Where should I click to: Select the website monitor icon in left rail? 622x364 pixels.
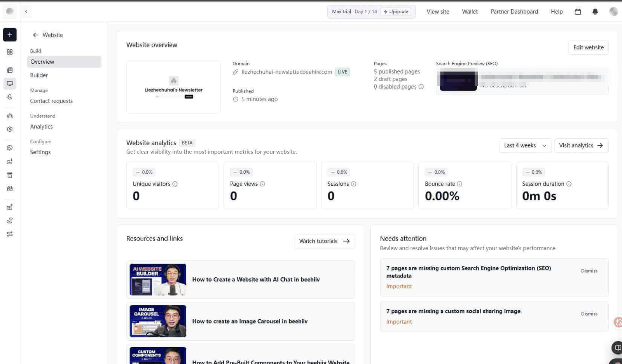coord(10,84)
